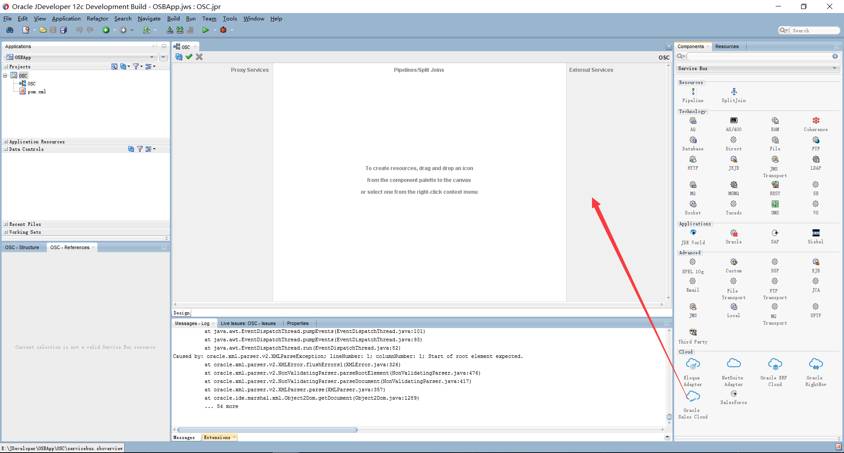The height and width of the screenshot is (453, 844).
Task: Select the NetSuite Adapter cloud icon
Action: [734, 364]
